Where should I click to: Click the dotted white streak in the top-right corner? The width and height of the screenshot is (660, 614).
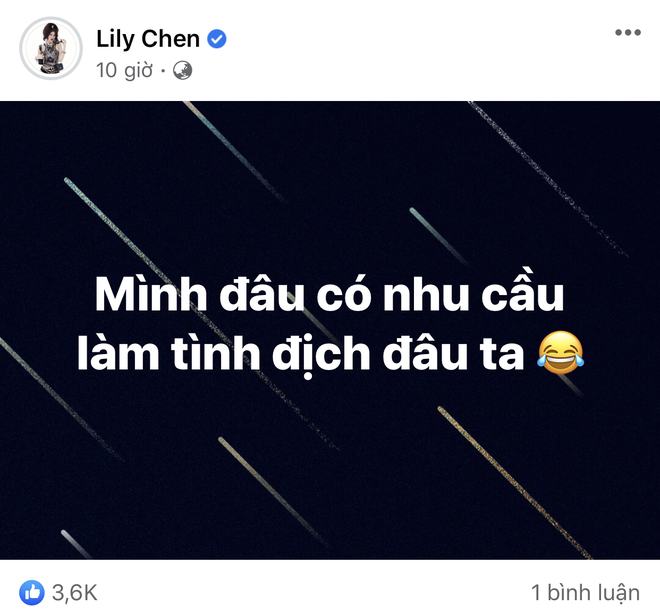coord(548,178)
